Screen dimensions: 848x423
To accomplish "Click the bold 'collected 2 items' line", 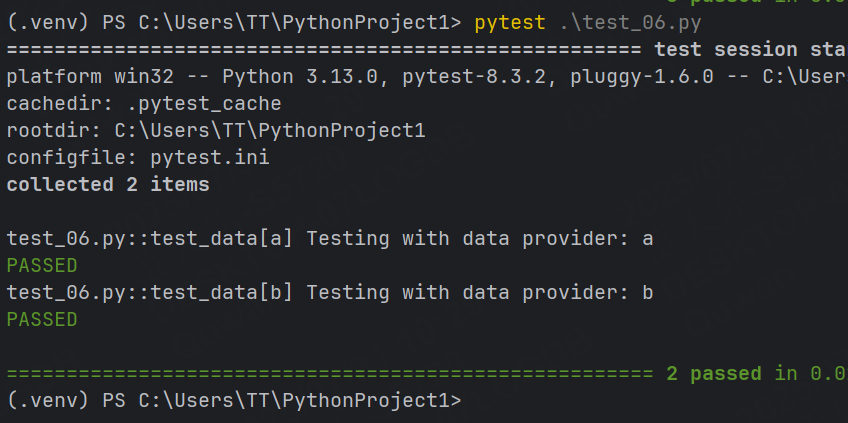I will click(108, 185).
